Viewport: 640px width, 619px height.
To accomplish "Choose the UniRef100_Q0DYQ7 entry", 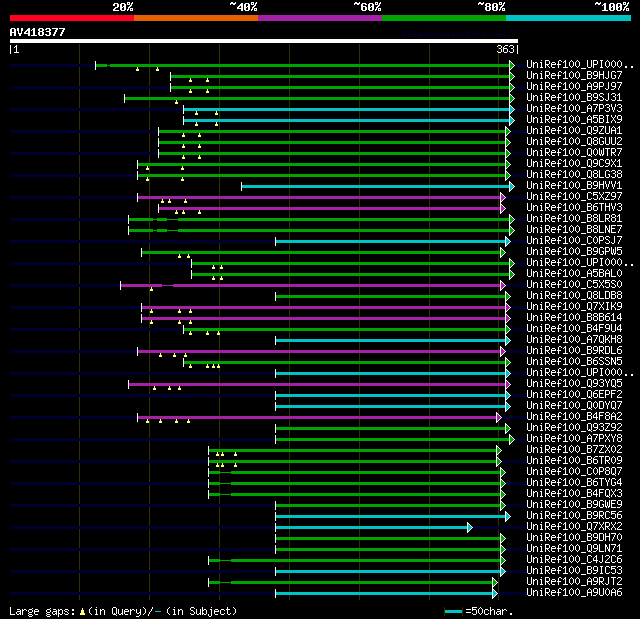I will tap(574, 406).
